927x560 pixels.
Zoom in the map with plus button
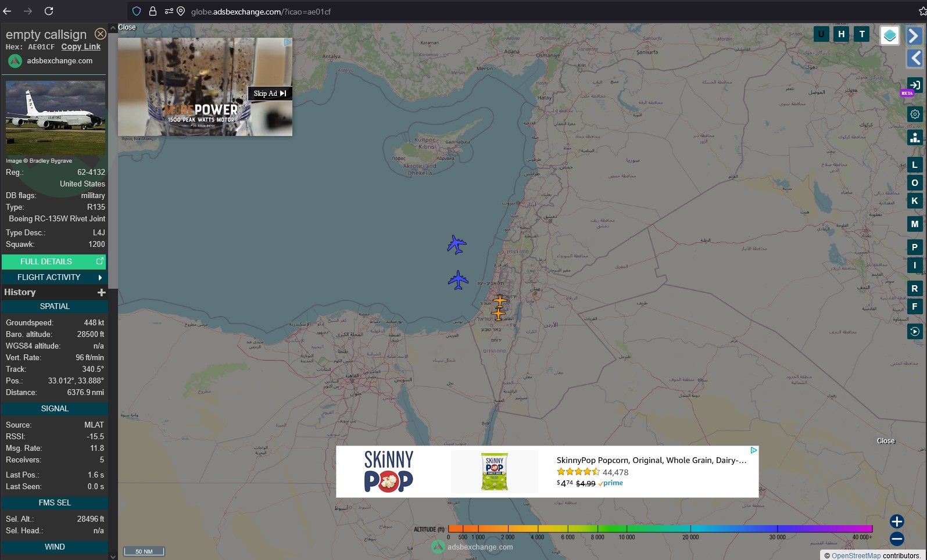[x=897, y=521]
